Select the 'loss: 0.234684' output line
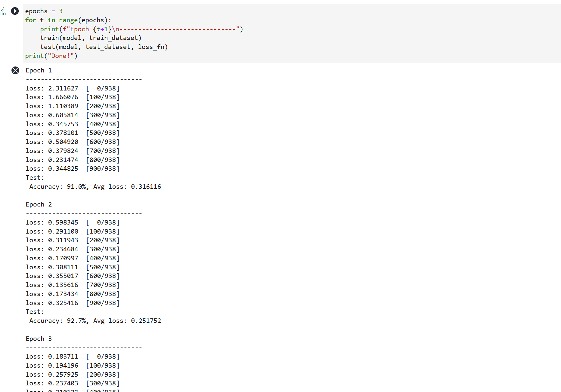Image resolution: width=561 pixels, height=392 pixels. pos(73,249)
